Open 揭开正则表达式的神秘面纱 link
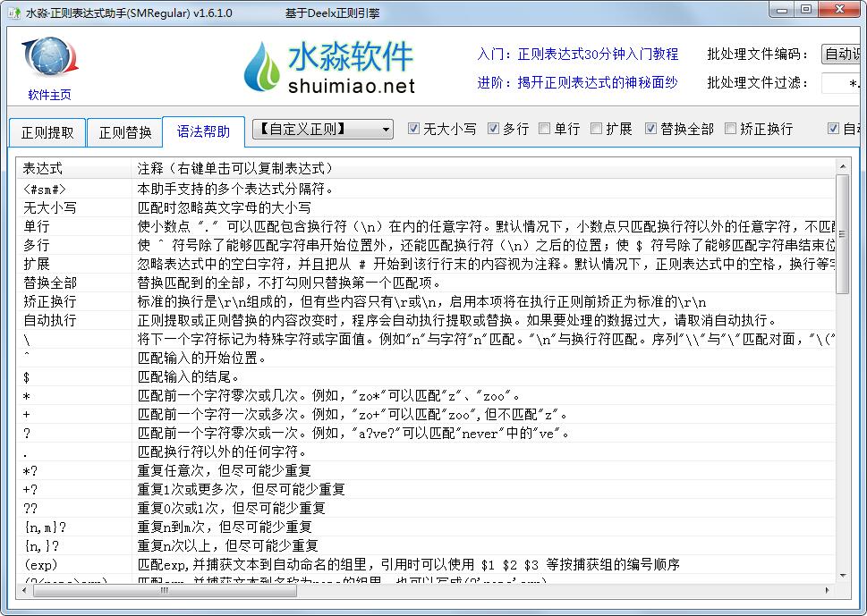867x616 pixels. [x=597, y=83]
